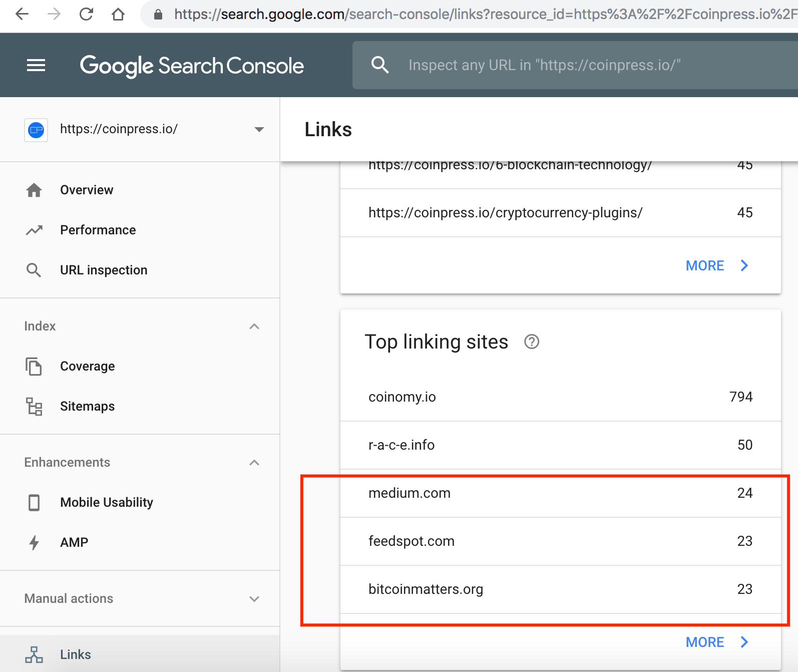798x672 pixels.
Task: Click the Enhancements section label
Action: 67,463
